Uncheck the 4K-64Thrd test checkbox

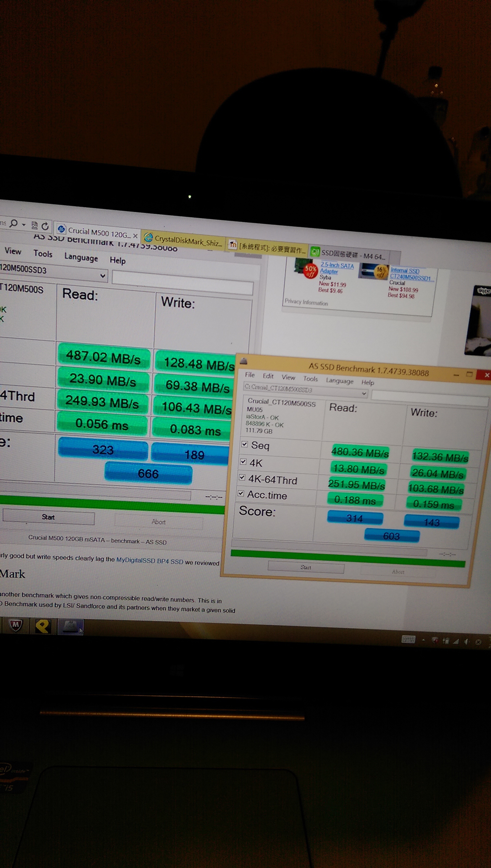point(242,477)
